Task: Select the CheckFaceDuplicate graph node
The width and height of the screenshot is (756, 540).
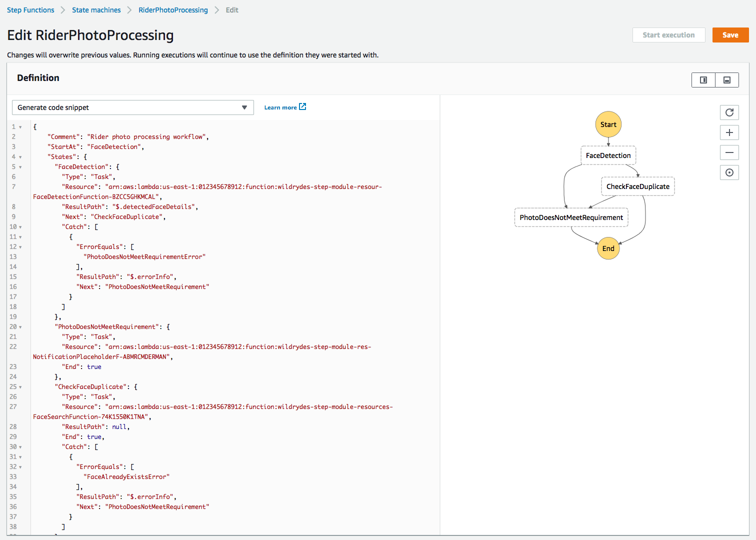Action: pyautogui.click(x=638, y=186)
